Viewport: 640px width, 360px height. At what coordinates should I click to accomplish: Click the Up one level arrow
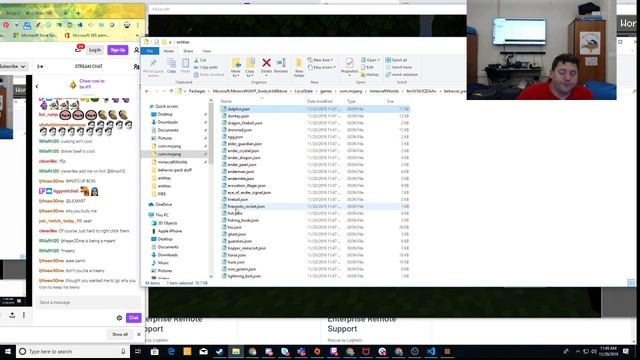click(171, 91)
